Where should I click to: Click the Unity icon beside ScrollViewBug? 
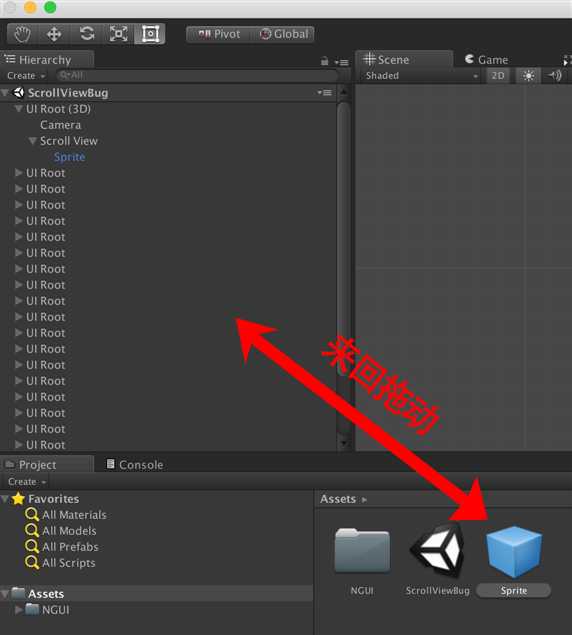click(x=19, y=93)
